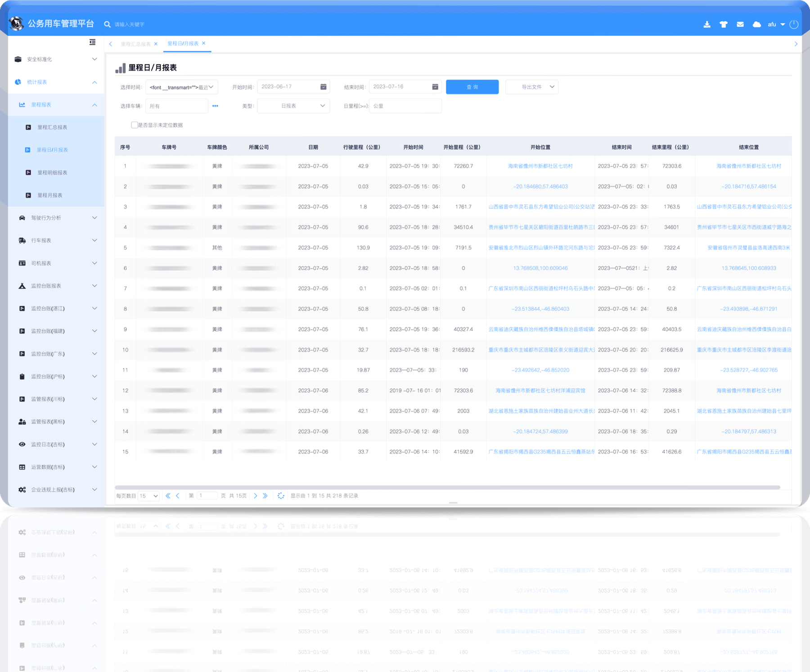Expand 运营数据(吉标) menu
Image resolution: width=810 pixels, height=672 pixels.
(56, 467)
